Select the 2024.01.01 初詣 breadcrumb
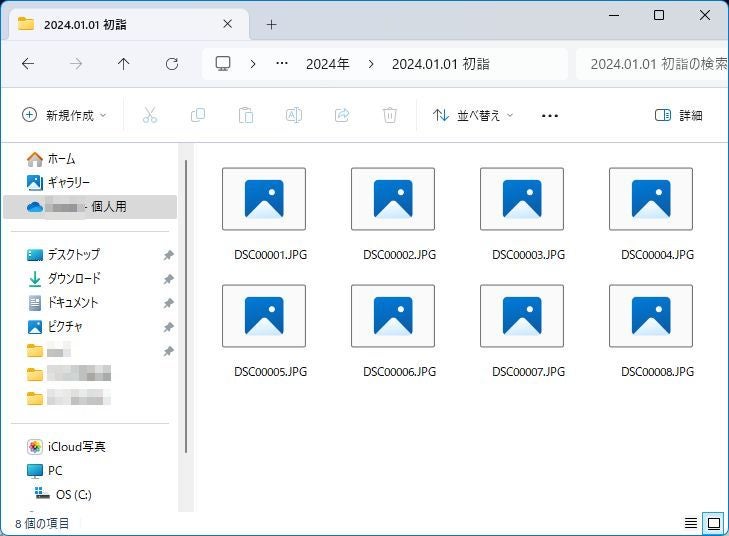Image resolution: width=729 pixels, height=536 pixels. tap(441, 64)
